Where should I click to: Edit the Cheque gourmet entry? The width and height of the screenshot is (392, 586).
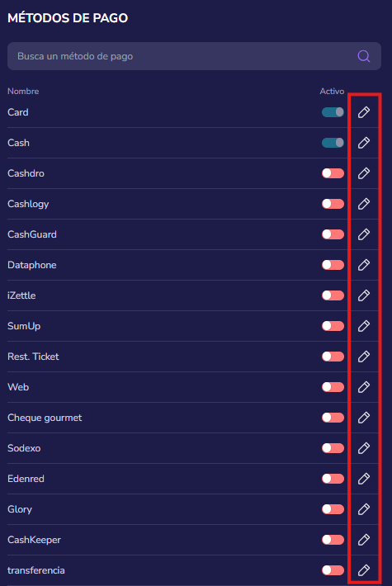point(364,418)
